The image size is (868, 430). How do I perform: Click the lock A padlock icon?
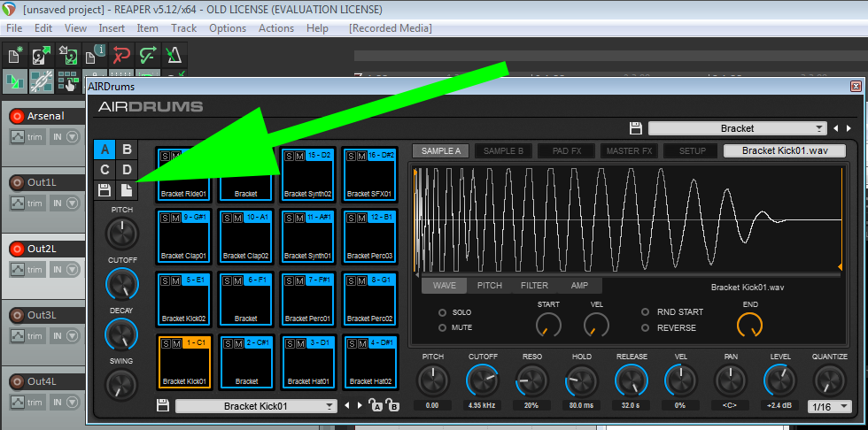(x=376, y=405)
